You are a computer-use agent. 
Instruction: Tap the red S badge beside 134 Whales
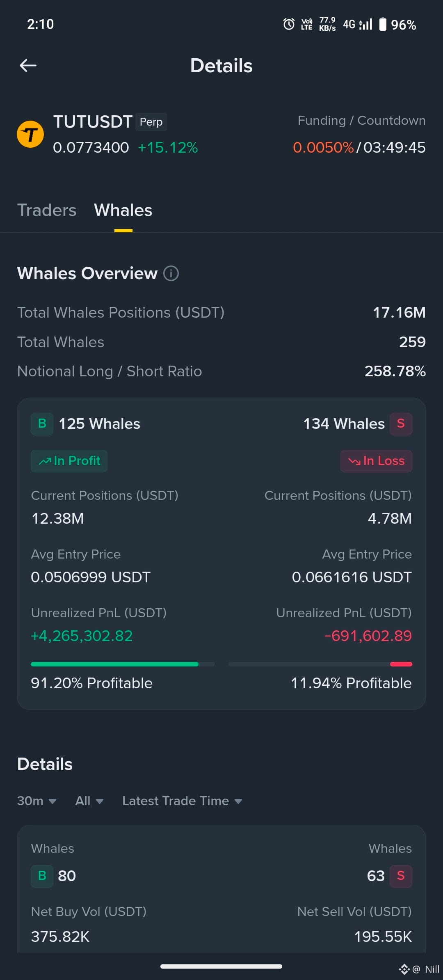[x=401, y=424]
